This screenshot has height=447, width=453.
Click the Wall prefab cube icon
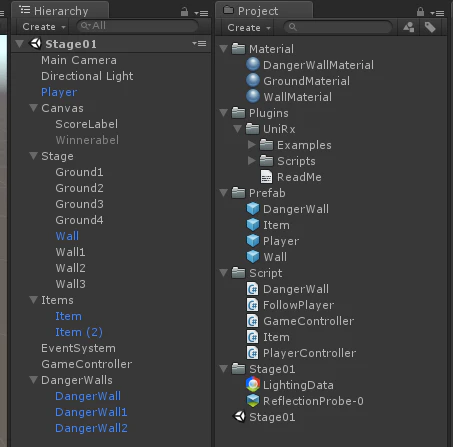point(253,257)
